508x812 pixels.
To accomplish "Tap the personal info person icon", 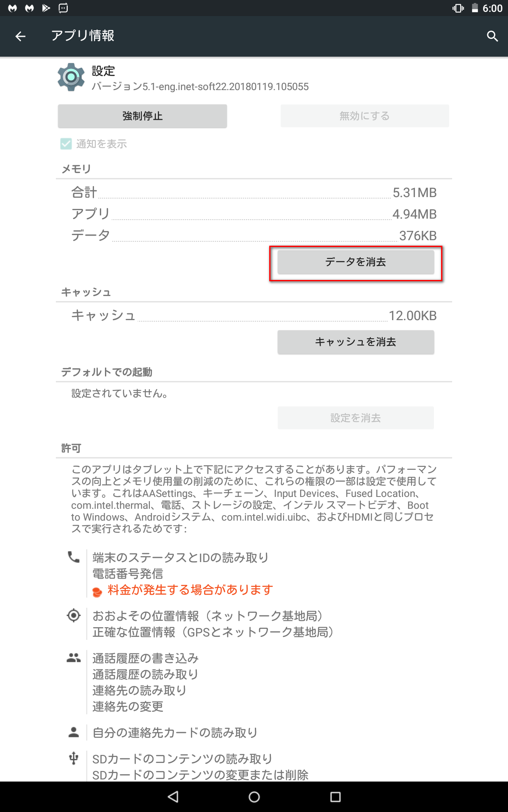I will (74, 732).
